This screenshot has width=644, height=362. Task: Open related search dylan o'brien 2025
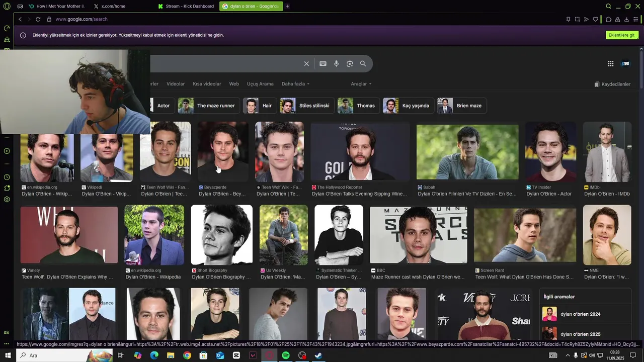point(585,334)
